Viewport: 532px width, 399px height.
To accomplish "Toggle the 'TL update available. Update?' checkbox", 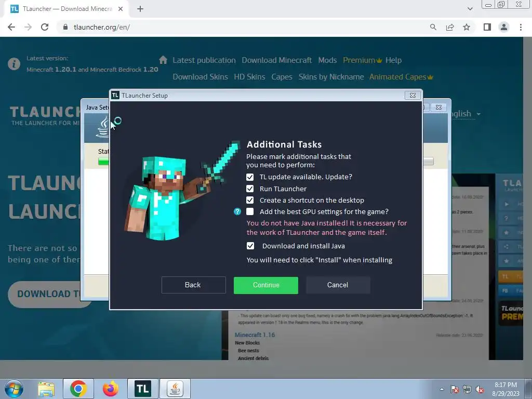I will coord(250,177).
